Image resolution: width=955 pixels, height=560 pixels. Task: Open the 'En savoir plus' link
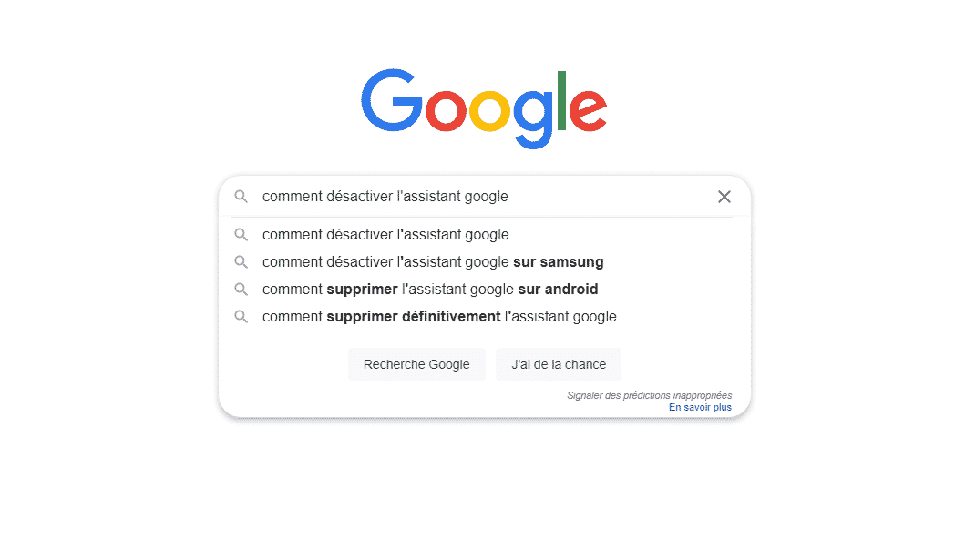point(700,407)
